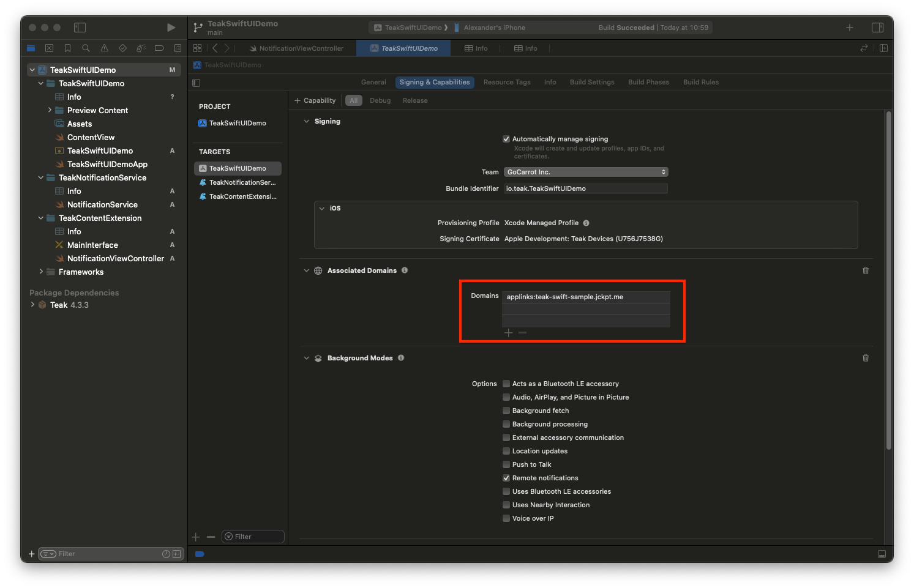This screenshot has height=588, width=914.
Task: Open the debug navigator icon
Action: [x=141, y=48]
